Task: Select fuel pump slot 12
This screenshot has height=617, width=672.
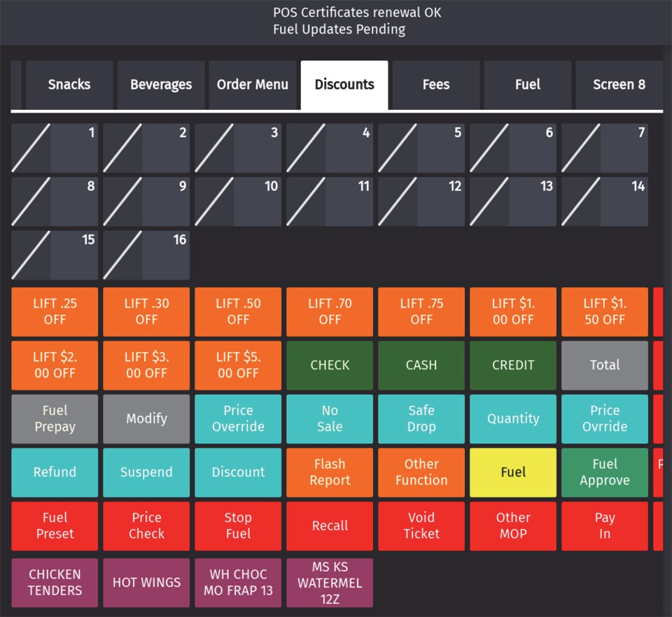Action: pos(421,201)
